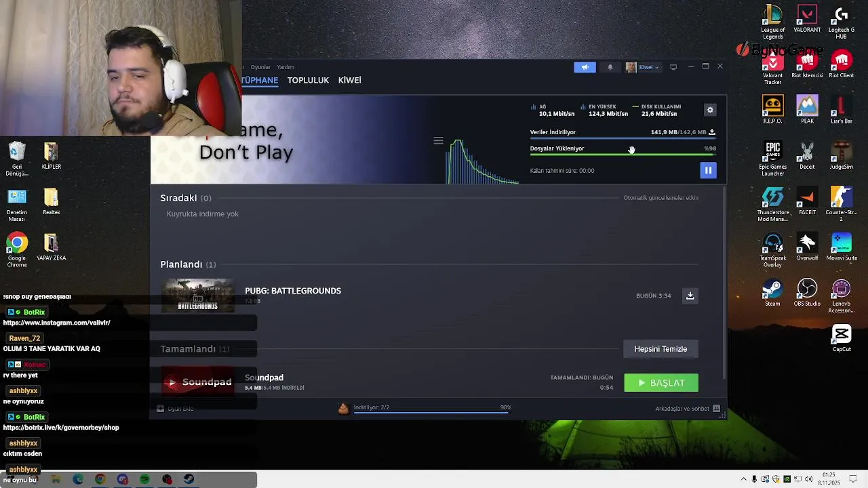Open YAPAY ZEKA folder on desktop
868x488 pixels.
point(52,247)
